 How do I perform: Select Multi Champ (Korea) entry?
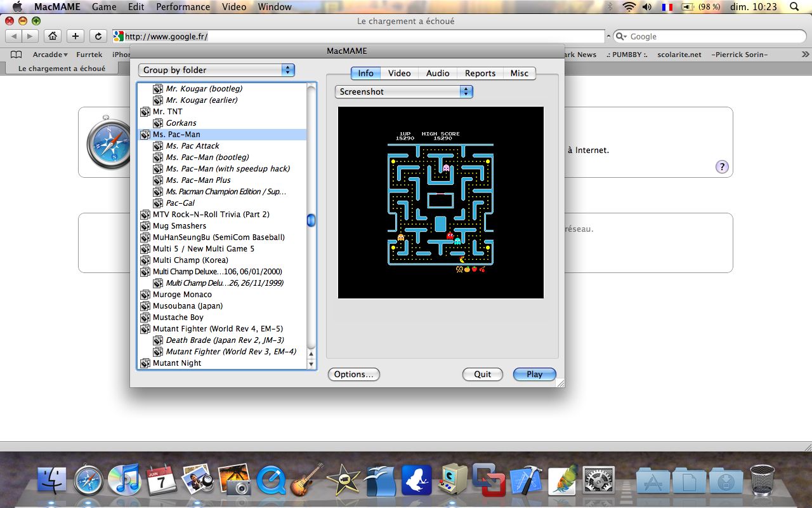[x=190, y=260]
